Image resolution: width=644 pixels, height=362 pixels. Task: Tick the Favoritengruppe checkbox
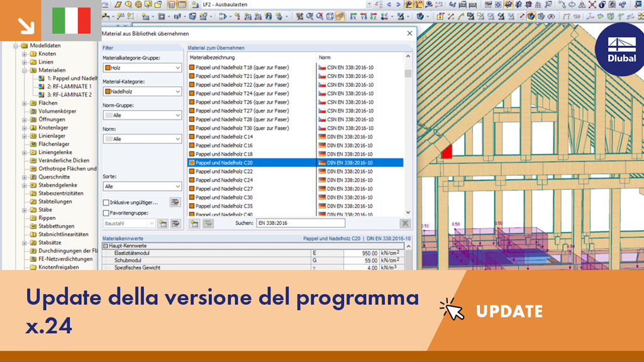[x=106, y=213]
